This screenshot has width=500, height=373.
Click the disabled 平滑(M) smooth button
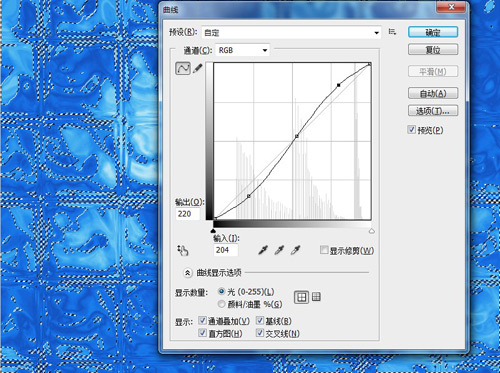(x=433, y=71)
